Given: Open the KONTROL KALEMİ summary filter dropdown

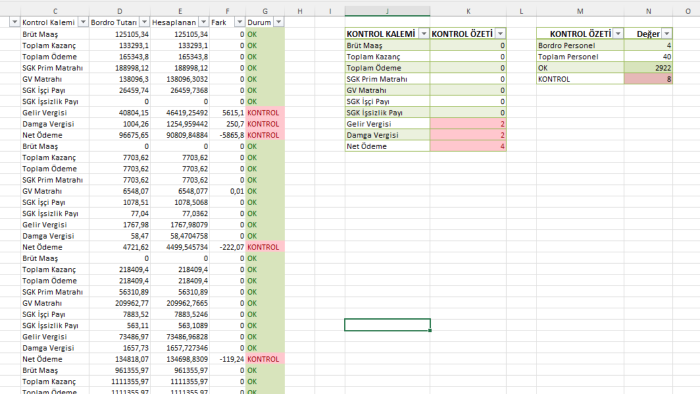Looking at the screenshot, I should [x=424, y=33].
